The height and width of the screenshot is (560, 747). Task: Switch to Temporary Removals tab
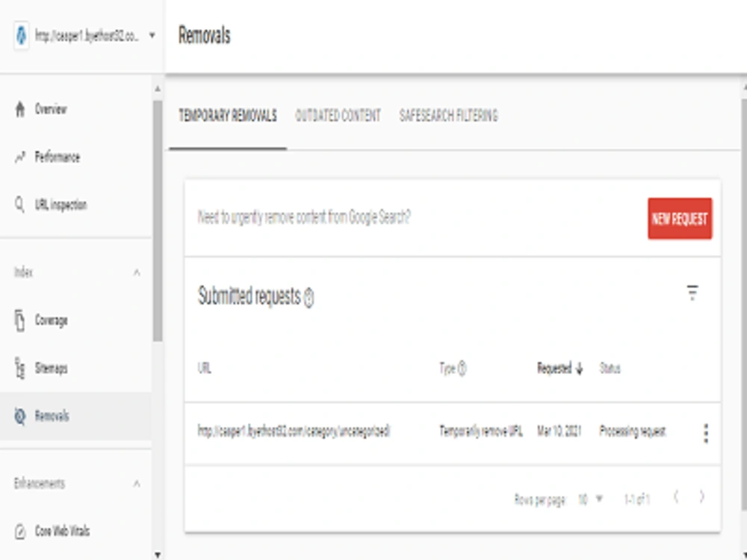tap(228, 116)
